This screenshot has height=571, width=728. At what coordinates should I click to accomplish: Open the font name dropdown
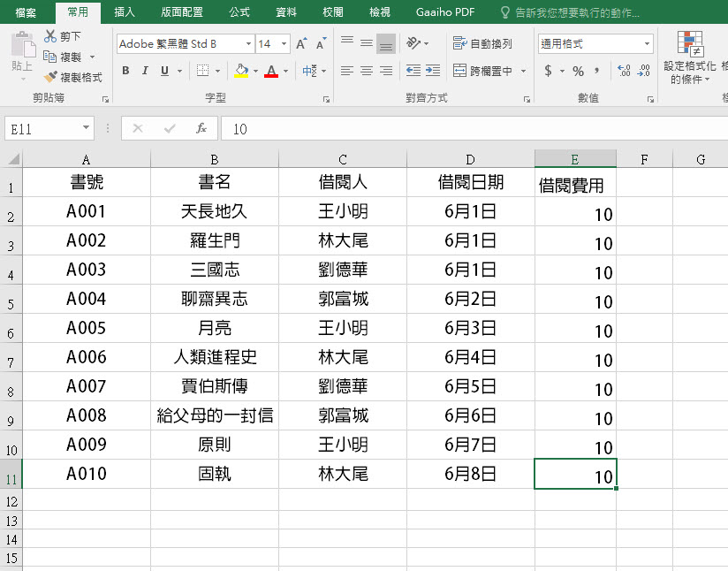247,43
